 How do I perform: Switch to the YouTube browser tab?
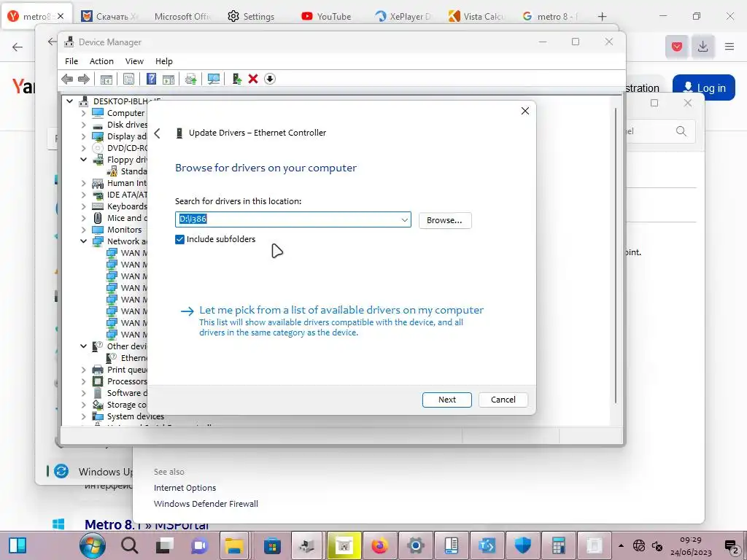[328, 16]
